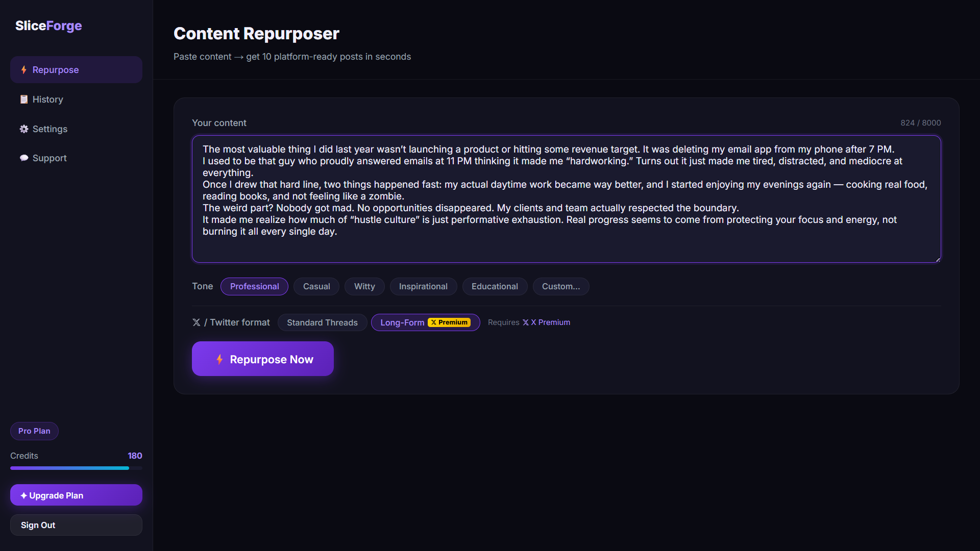Click the Support speech bubble icon
Screen dimensions: 980x551
(23, 158)
